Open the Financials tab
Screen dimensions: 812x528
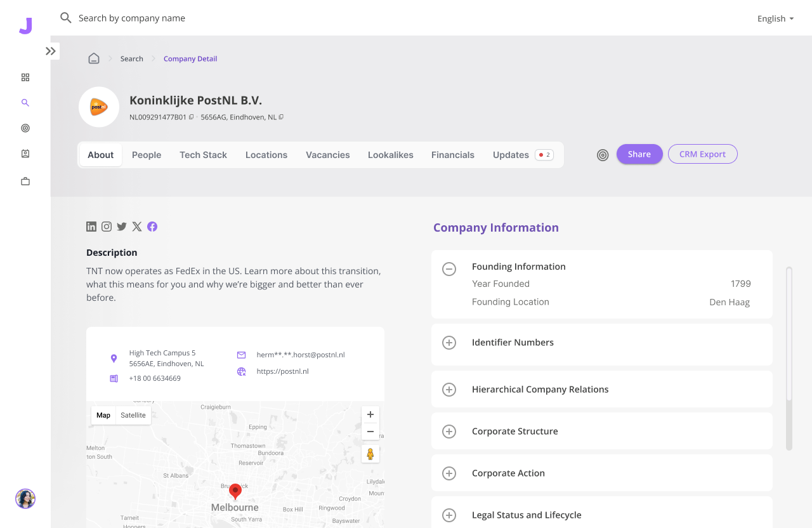453,155
